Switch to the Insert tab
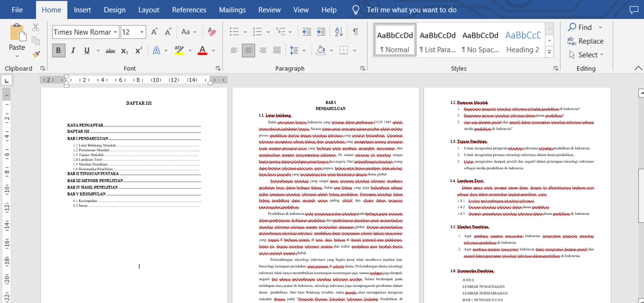 pos(83,10)
